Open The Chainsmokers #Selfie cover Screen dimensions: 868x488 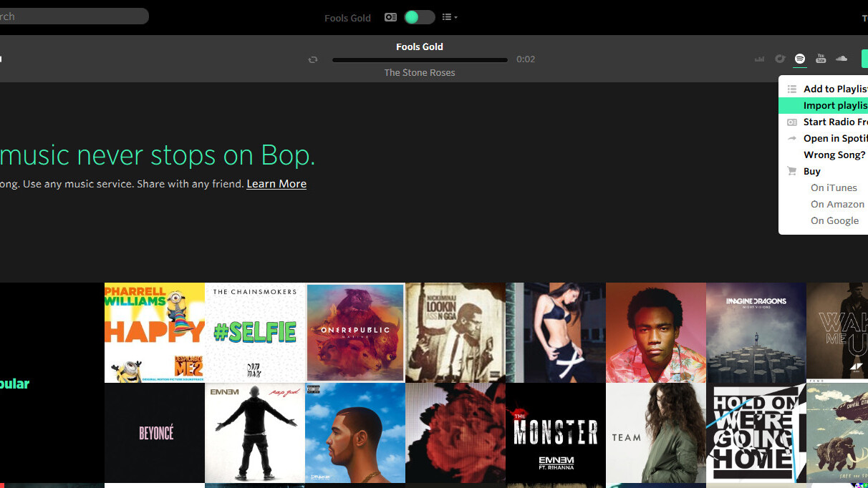tap(255, 333)
